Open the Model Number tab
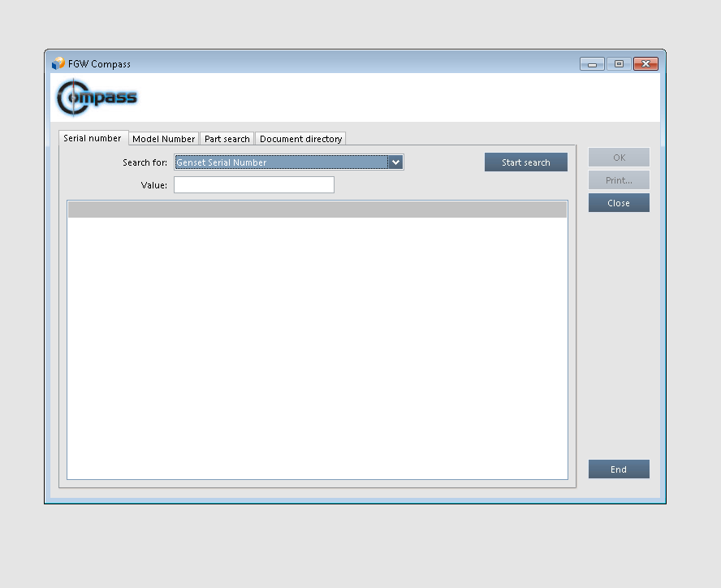Viewport: 721px width, 588px height. pos(163,139)
